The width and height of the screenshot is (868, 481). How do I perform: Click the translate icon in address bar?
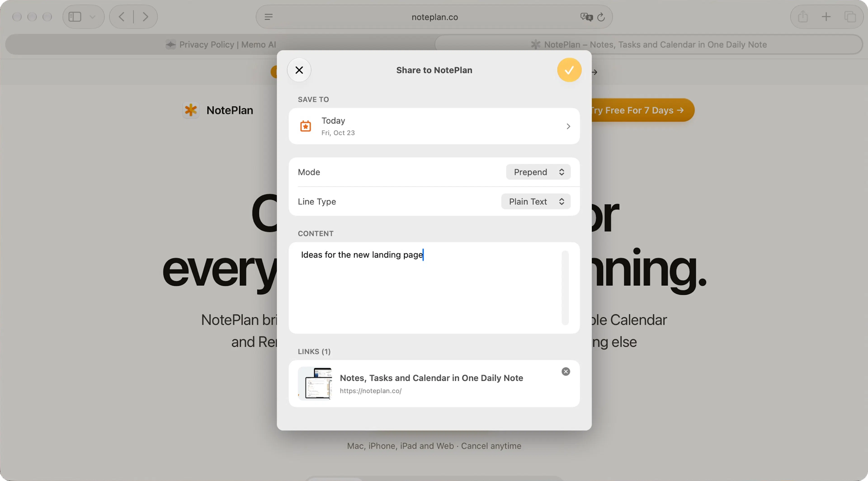click(586, 17)
